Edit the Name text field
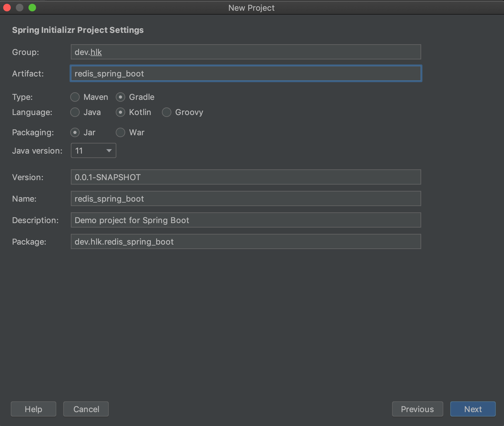The image size is (504, 426). point(246,199)
